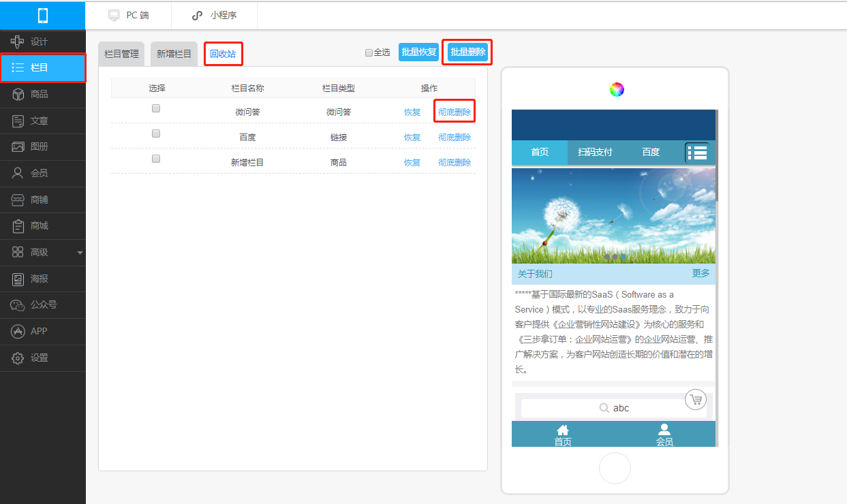847x504 pixels.
Task: Switch to the 新增栏目 tab
Action: (174, 54)
